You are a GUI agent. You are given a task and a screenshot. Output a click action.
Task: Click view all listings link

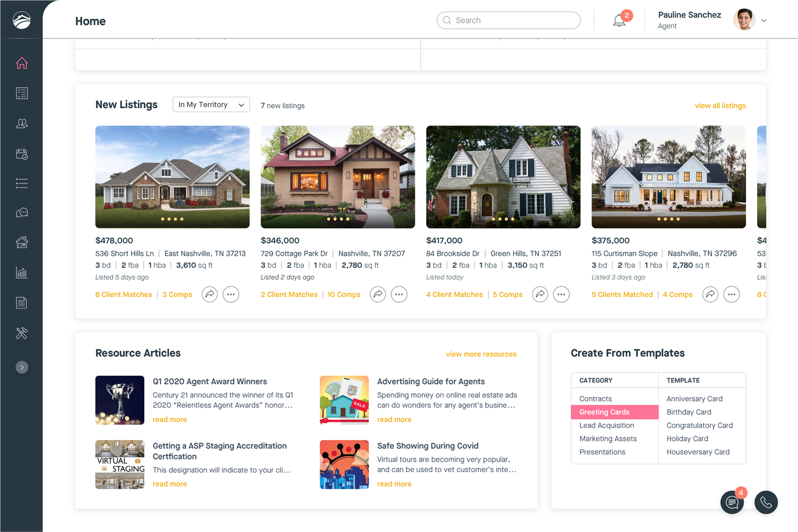click(x=720, y=105)
